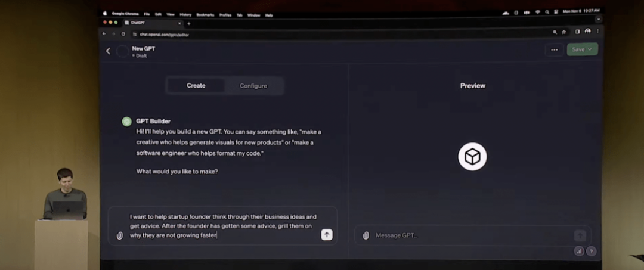Open the History menu
Viewport: 644px width, 270px height.
click(185, 15)
